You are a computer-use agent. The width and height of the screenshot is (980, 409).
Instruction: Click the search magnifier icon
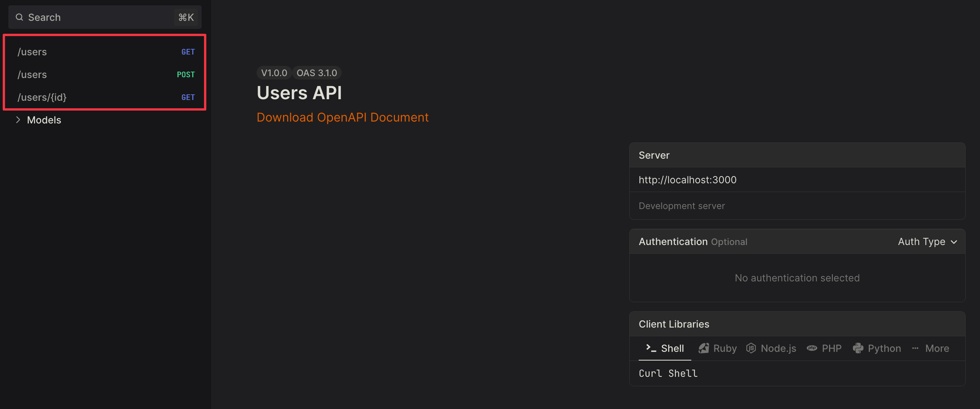(19, 17)
